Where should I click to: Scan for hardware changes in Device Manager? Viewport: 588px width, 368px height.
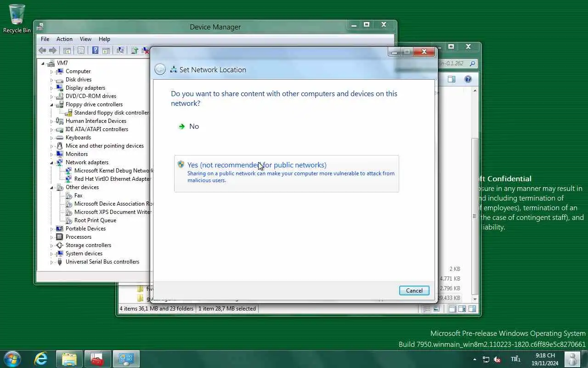tap(120, 51)
